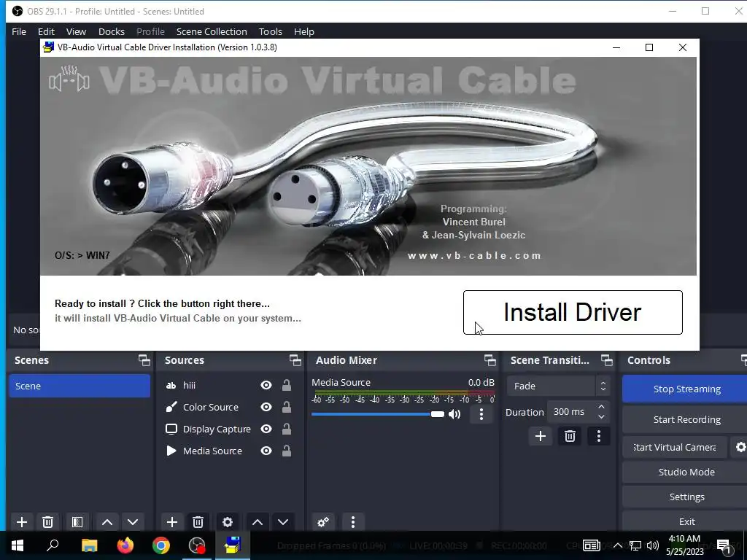Image resolution: width=747 pixels, height=560 pixels.
Task: Open scene filters icon in Scenes toolbar
Action: pos(77,522)
